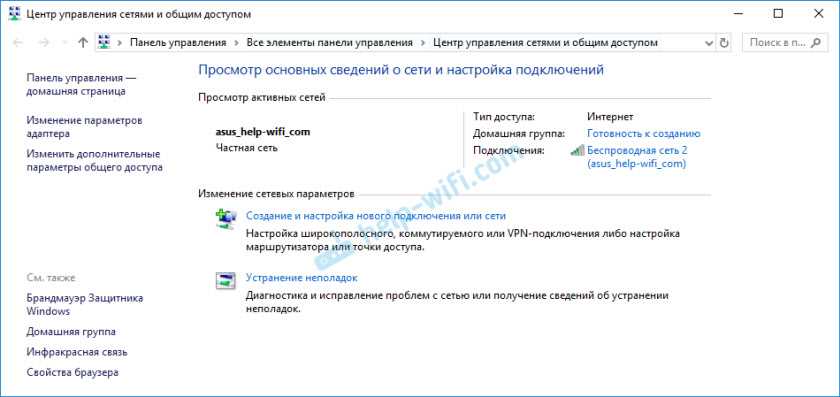Open 'Инфракрасная связь' link
This screenshot has height=397, width=840.
(x=77, y=352)
